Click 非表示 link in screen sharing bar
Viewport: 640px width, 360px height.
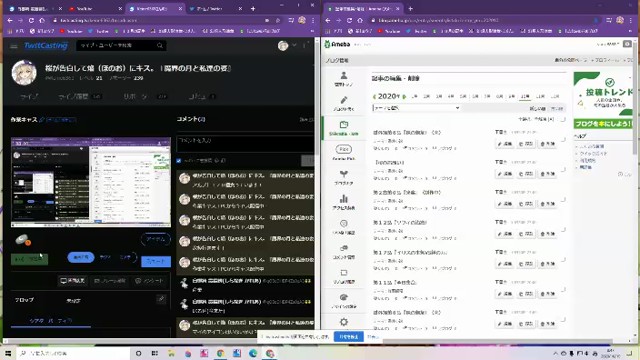(x=373, y=336)
